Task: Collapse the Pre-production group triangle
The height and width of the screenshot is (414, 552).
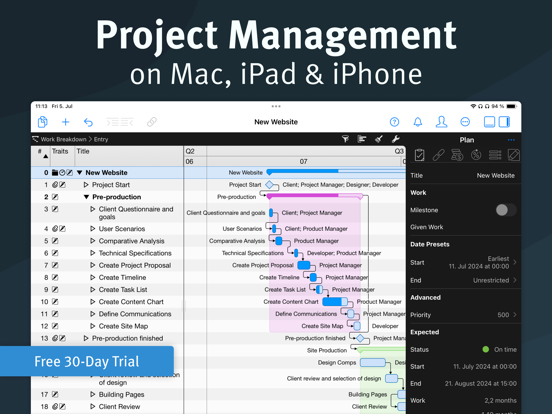Action: pyautogui.click(x=86, y=197)
